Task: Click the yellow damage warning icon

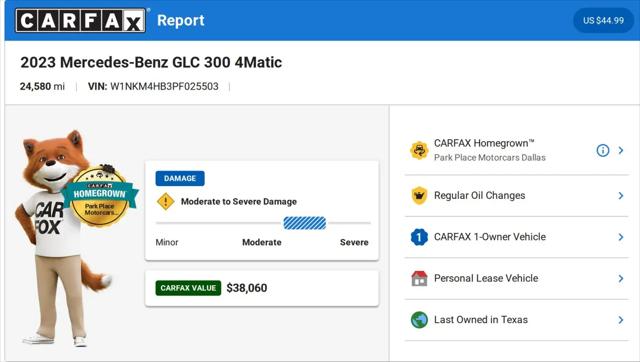Action: pos(166,201)
